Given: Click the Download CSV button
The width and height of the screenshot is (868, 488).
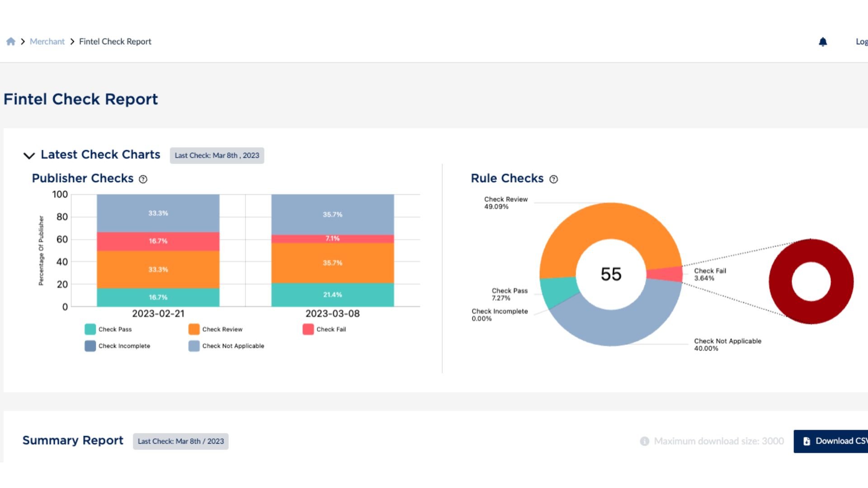Looking at the screenshot, I should (836, 441).
